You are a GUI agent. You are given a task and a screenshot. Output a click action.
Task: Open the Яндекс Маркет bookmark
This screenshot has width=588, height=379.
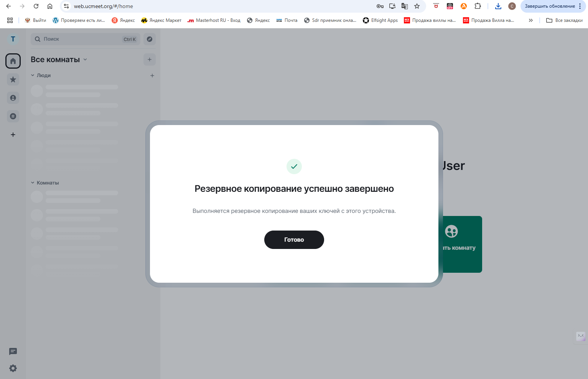coord(161,20)
